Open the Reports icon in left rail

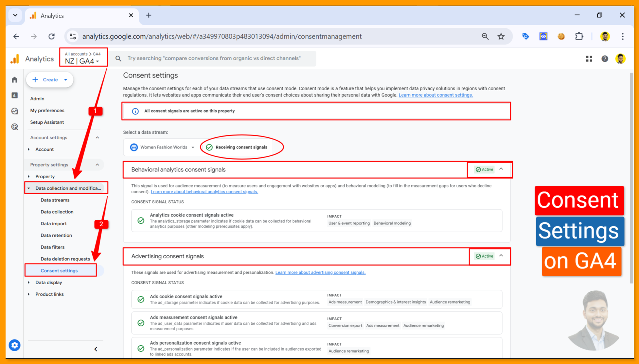point(14,95)
